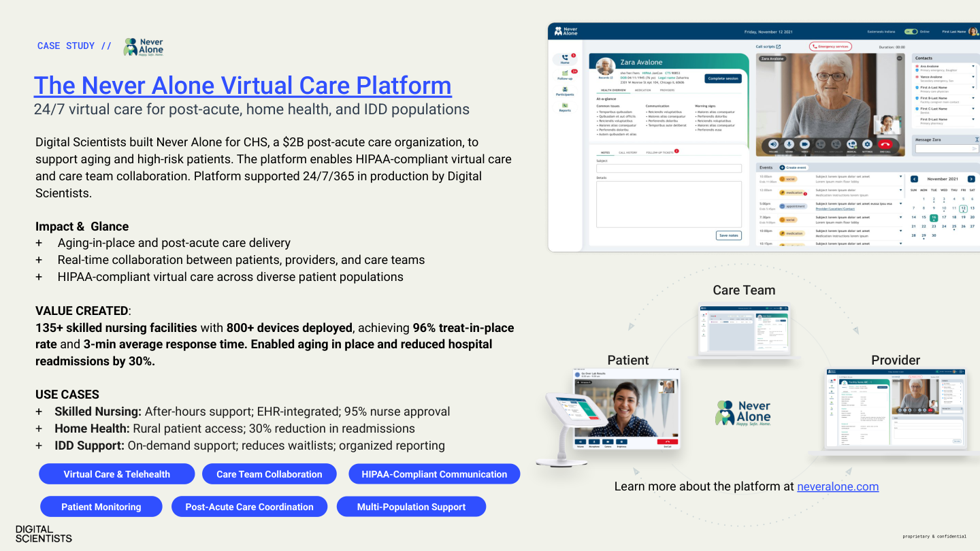Screen dimensions: 980x551
Task: Click the Medical icon in call bar
Action: coord(851,144)
